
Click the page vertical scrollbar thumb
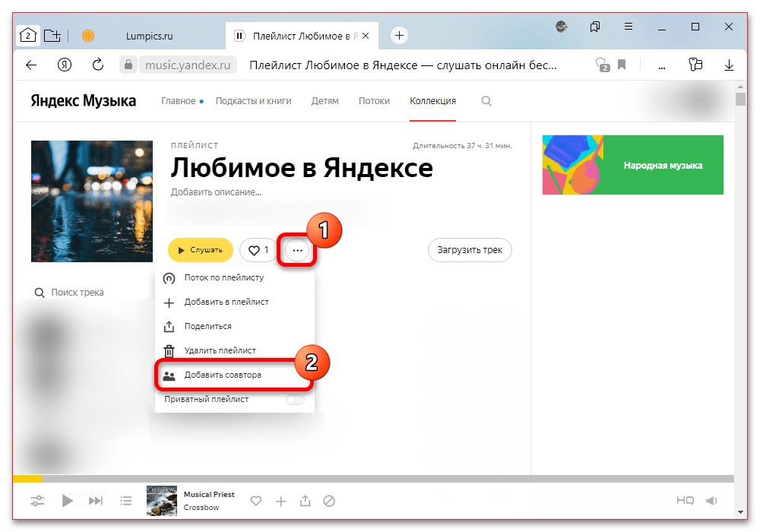coord(740,99)
